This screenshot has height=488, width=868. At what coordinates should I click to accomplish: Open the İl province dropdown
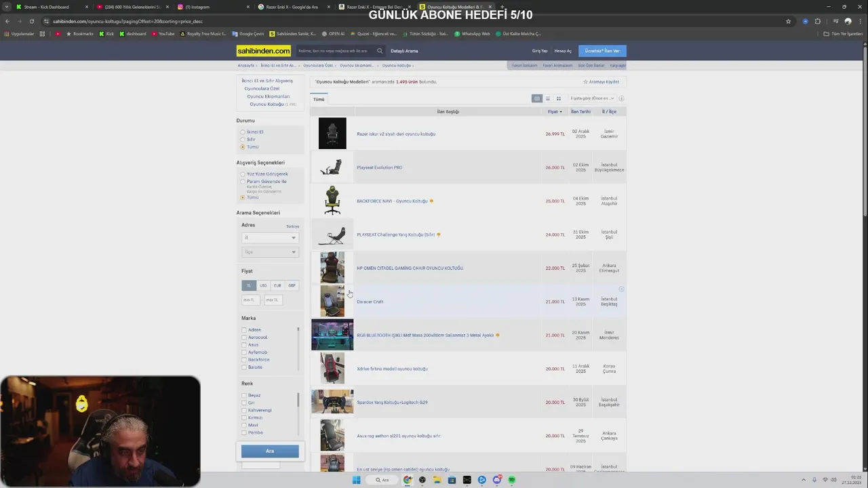[270, 238]
